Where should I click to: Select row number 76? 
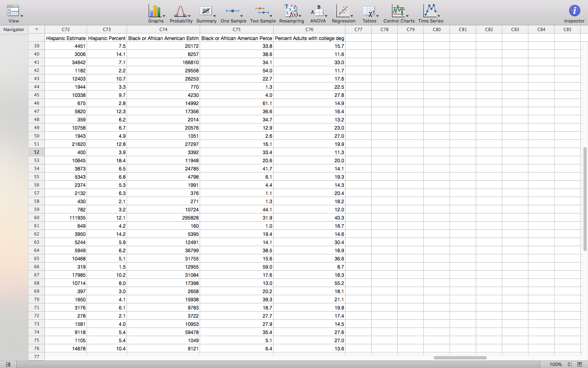click(x=37, y=348)
